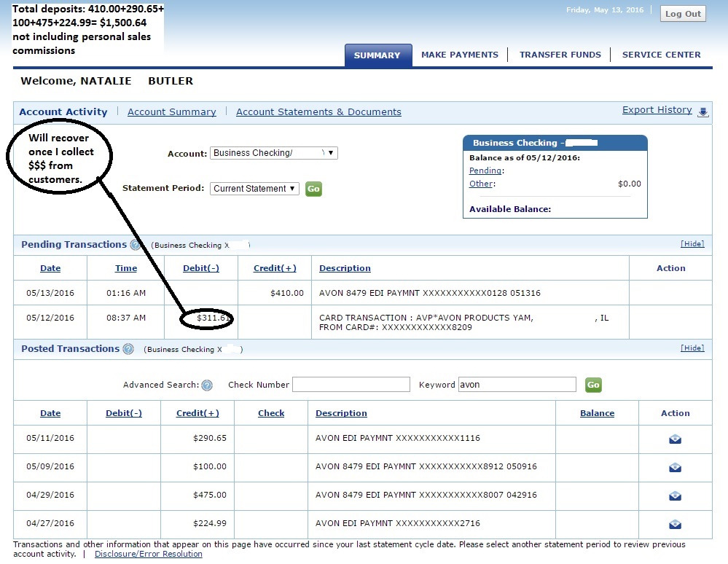Open the Account Statements & Documents link
Screen dimensions: 728x564
(x=318, y=112)
